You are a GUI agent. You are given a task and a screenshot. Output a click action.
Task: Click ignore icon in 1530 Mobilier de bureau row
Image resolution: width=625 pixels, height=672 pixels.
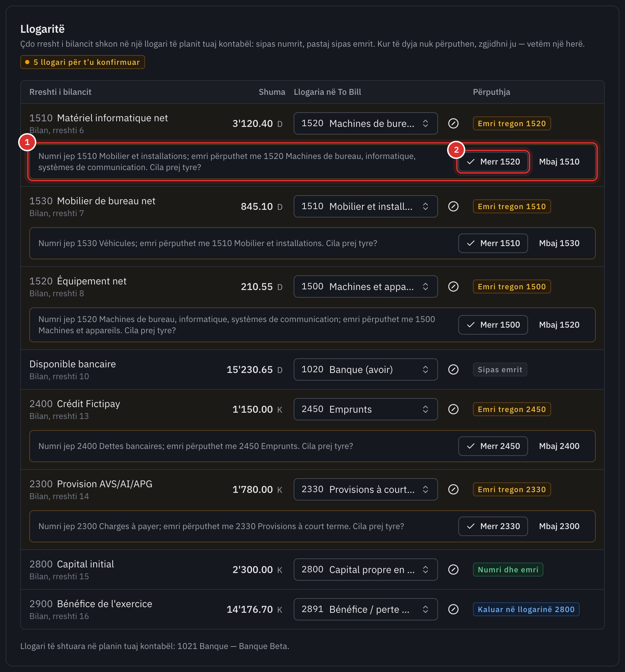coord(453,206)
